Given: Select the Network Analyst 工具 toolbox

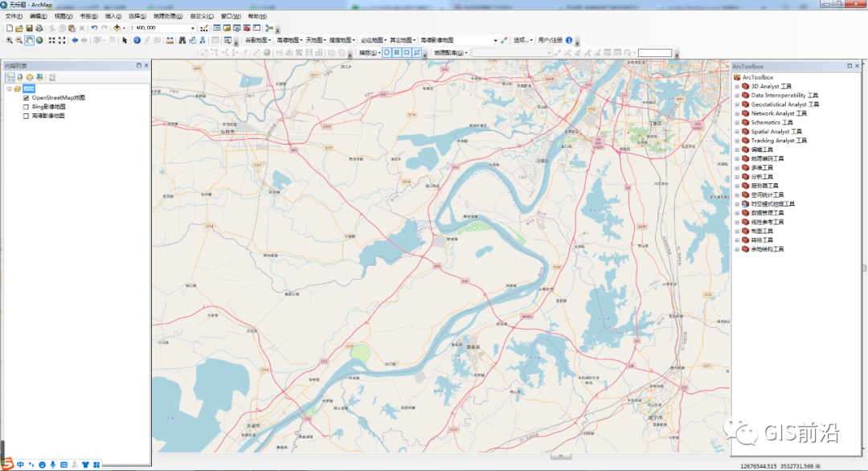Looking at the screenshot, I should (778, 113).
